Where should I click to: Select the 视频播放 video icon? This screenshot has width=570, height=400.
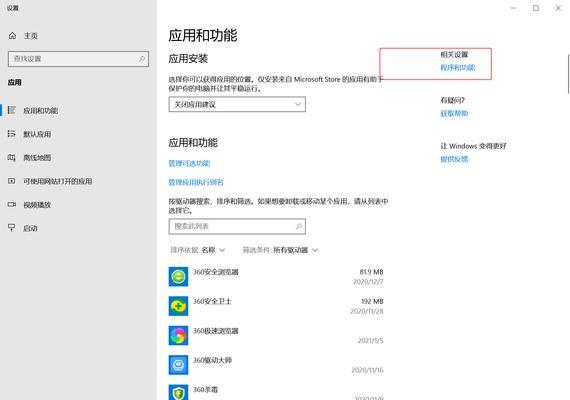[12, 205]
